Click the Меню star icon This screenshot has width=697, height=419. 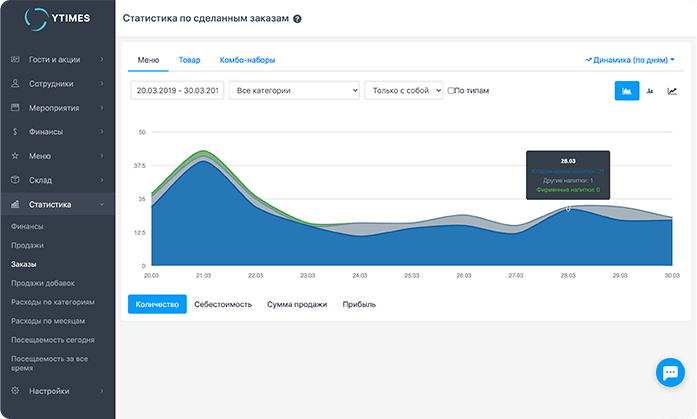click(x=15, y=156)
